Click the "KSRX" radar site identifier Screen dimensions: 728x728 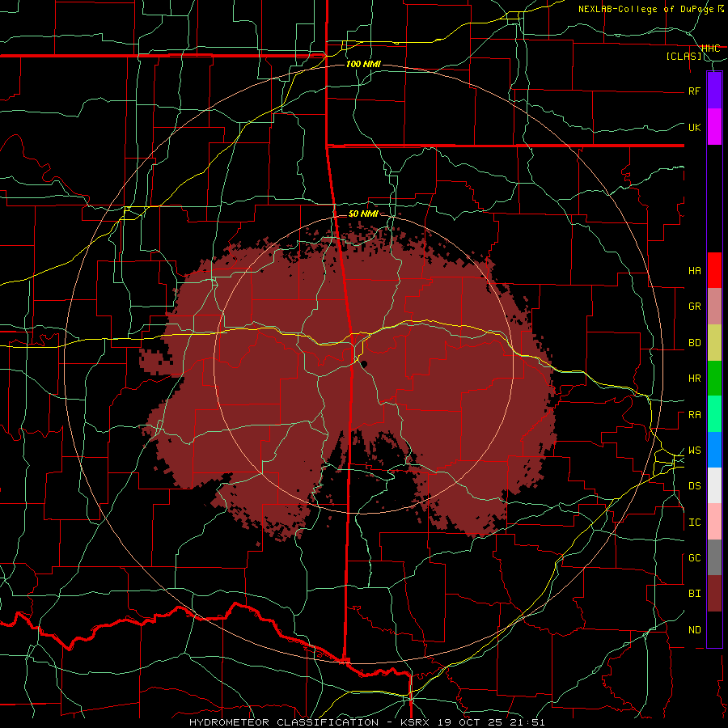click(x=415, y=722)
